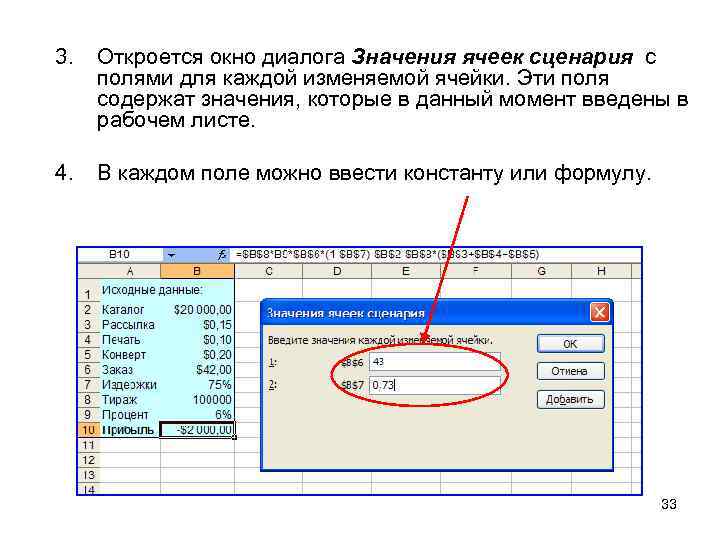Click cell with value $0,10

pos(197,340)
